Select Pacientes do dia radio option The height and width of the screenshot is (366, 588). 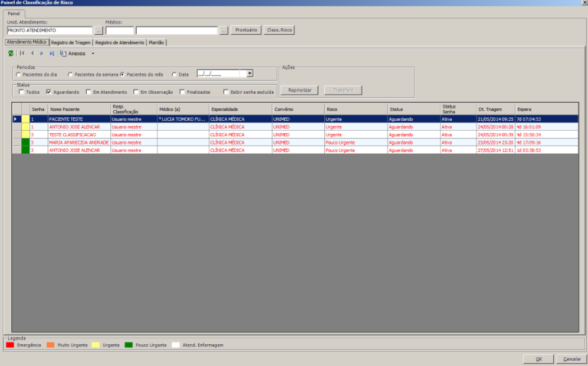coord(18,74)
